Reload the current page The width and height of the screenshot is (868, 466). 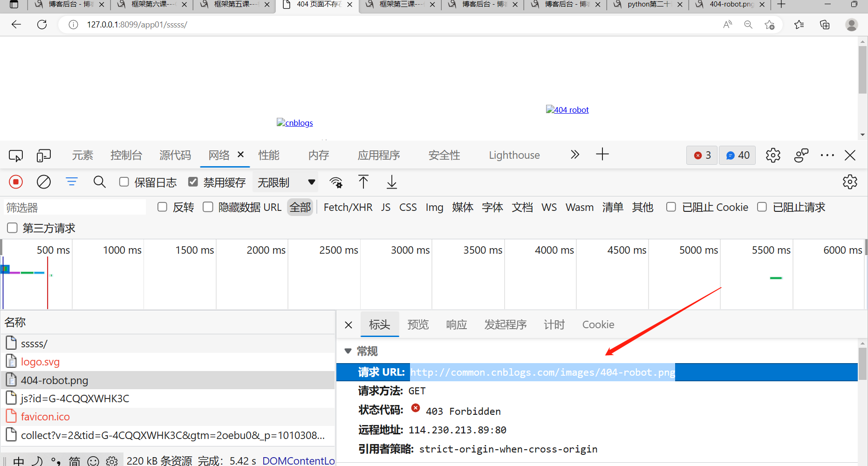click(x=42, y=25)
